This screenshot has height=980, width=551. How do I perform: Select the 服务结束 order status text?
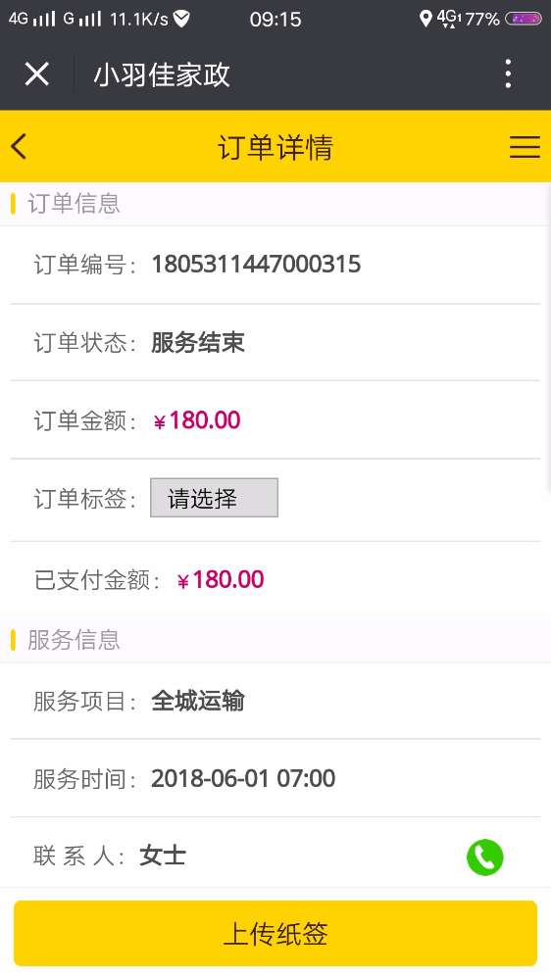[198, 342]
